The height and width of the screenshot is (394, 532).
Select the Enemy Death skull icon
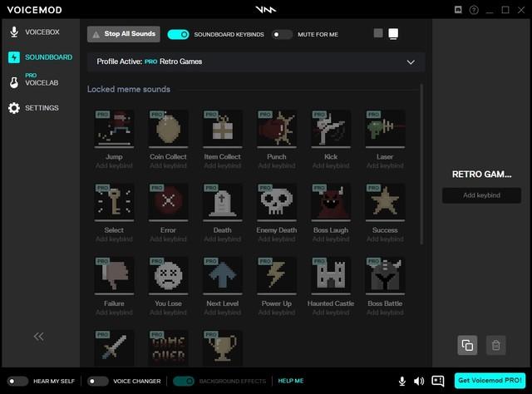(277, 202)
